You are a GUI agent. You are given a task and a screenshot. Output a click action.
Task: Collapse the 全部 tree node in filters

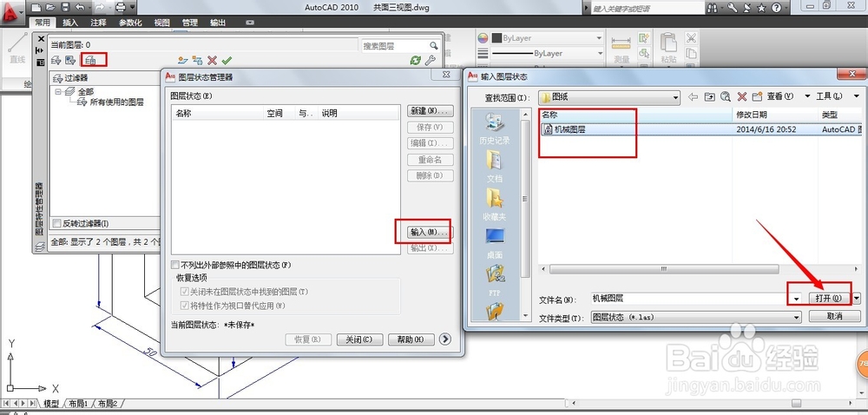point(57,92)
